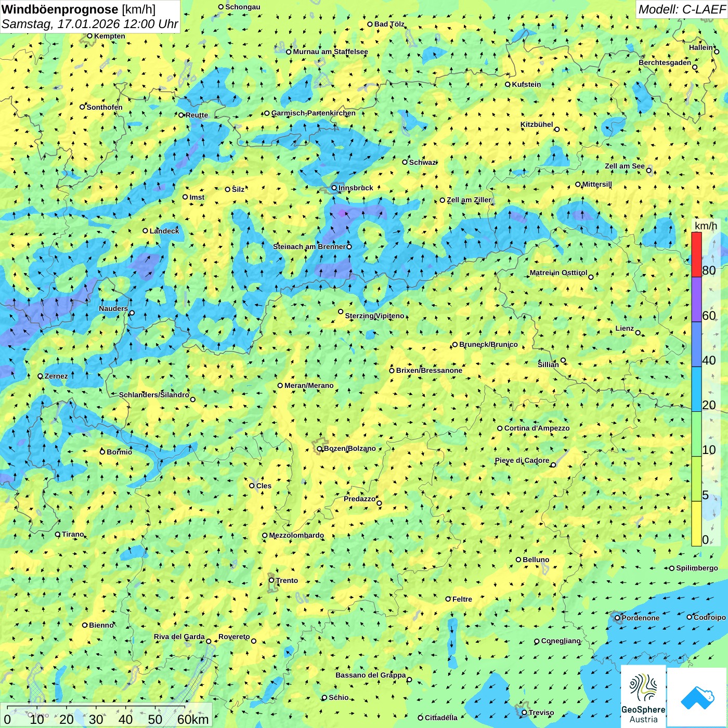728x728 pixels.
Task: Click the red 80 km/h legend color
Action: (x=696, y=255)
